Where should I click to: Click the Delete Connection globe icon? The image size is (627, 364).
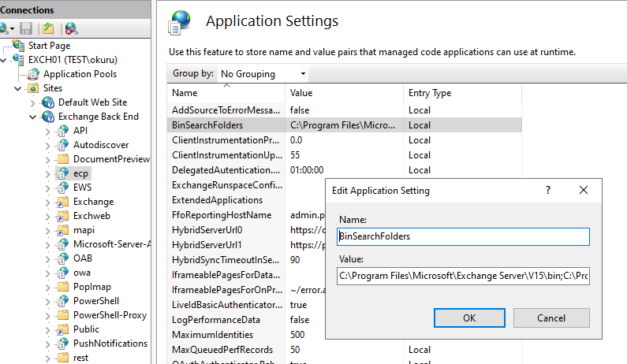[x=71, y=28]
